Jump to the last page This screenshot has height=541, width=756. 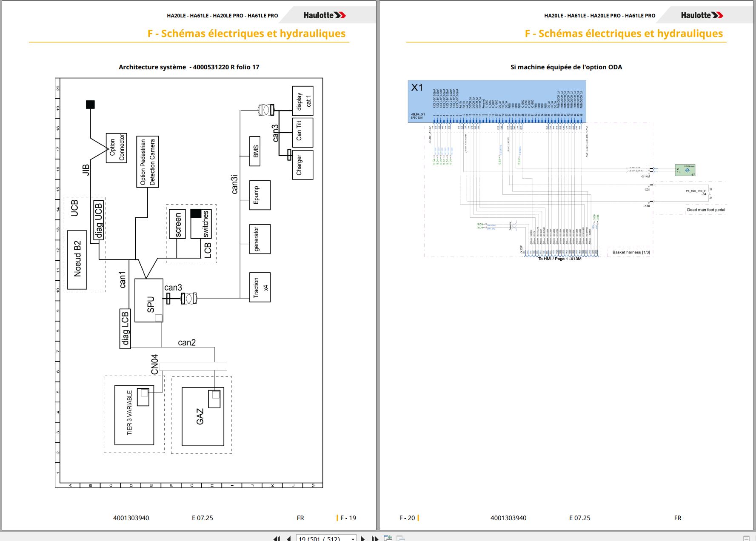[375, 538]
